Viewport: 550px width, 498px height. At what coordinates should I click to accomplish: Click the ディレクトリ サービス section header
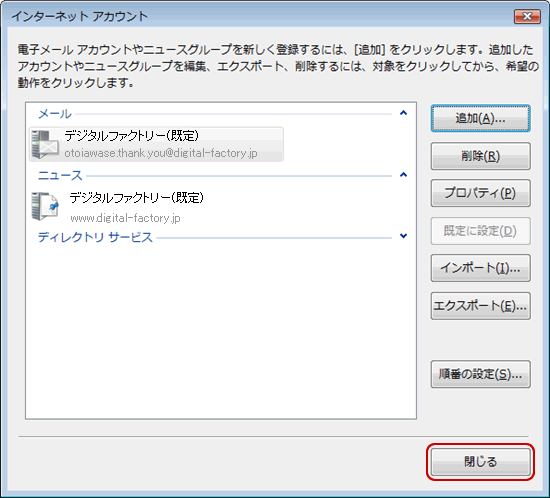95,237
